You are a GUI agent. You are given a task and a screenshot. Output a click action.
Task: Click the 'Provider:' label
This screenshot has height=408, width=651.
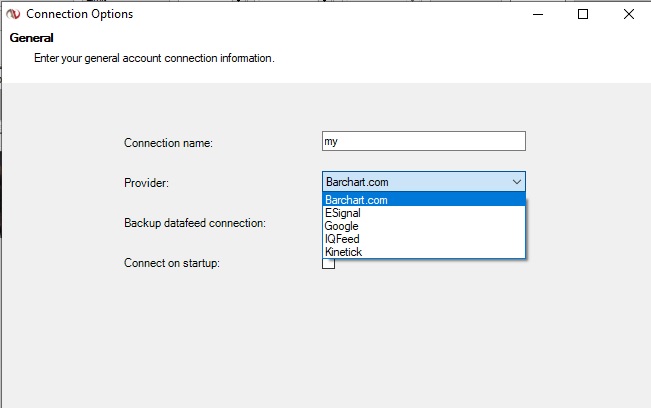coord(146,183)
